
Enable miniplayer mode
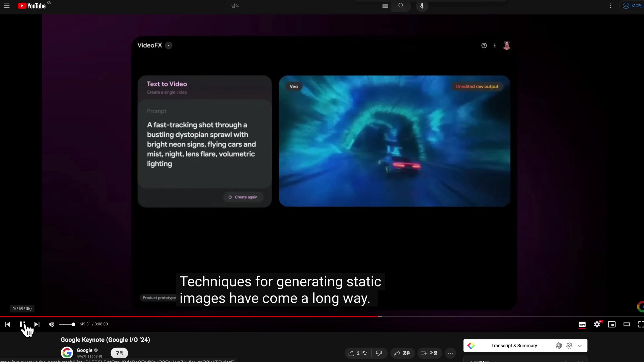612,324
